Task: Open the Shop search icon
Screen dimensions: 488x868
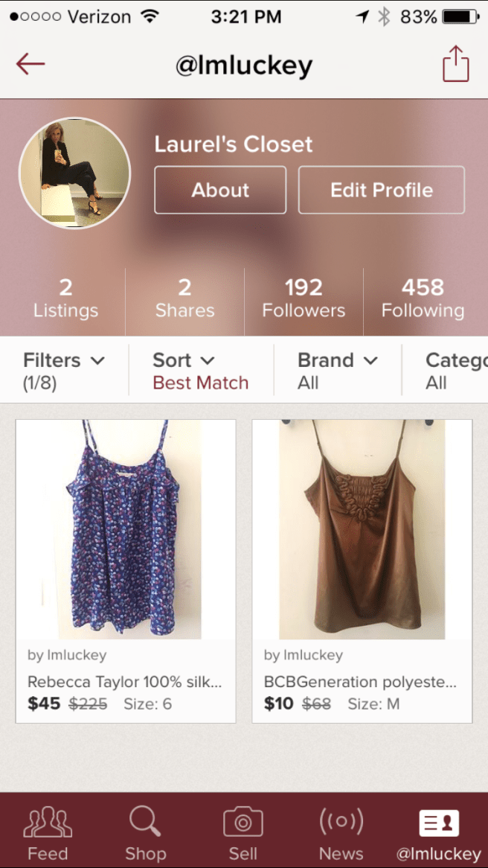Action: [144, 822]
